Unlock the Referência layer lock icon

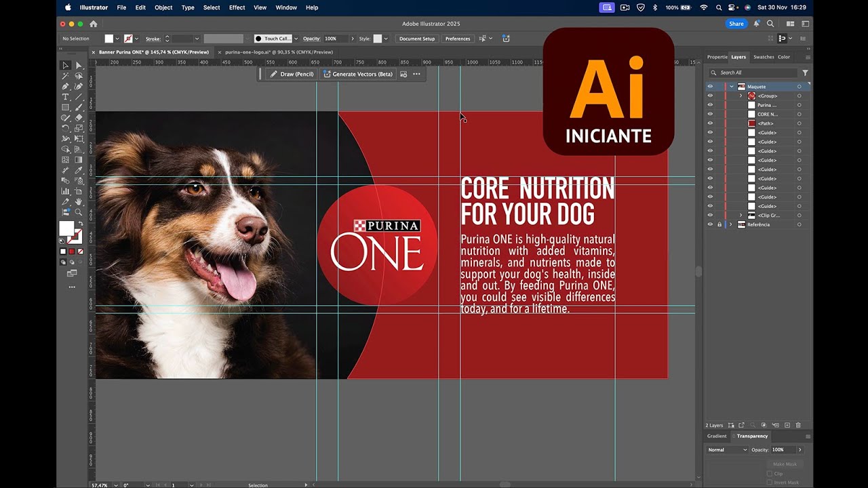(x=719, y=224)
